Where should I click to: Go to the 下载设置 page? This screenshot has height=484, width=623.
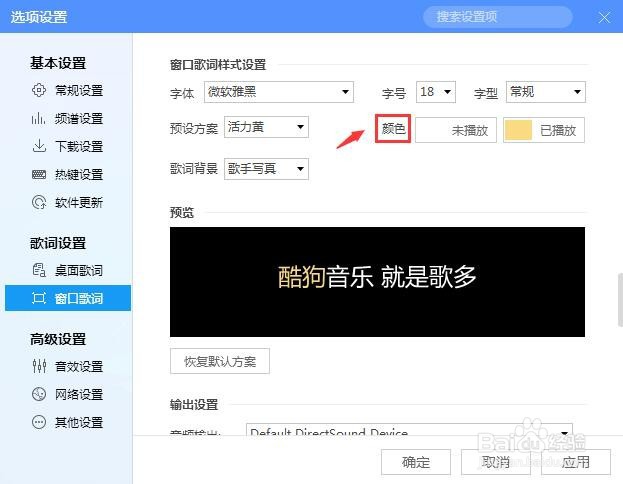coord(68,146)
